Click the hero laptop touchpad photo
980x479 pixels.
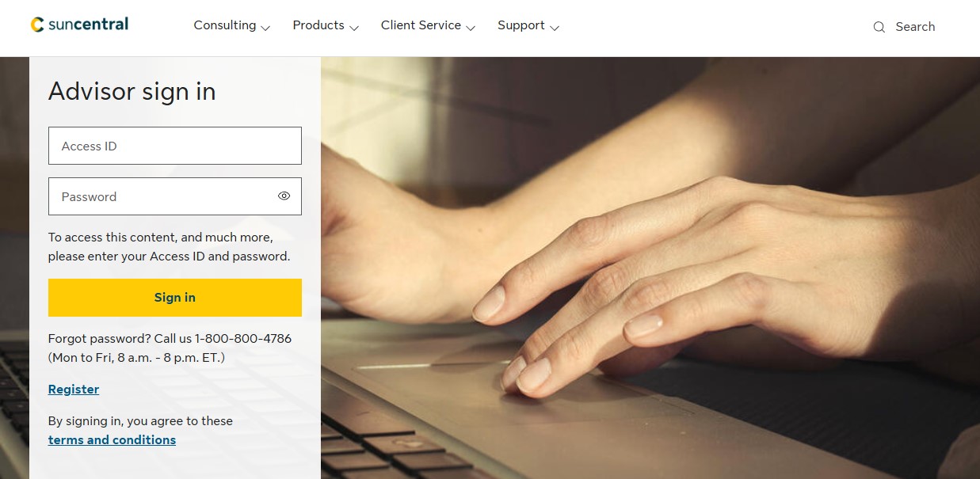click(x=650, y=268)
